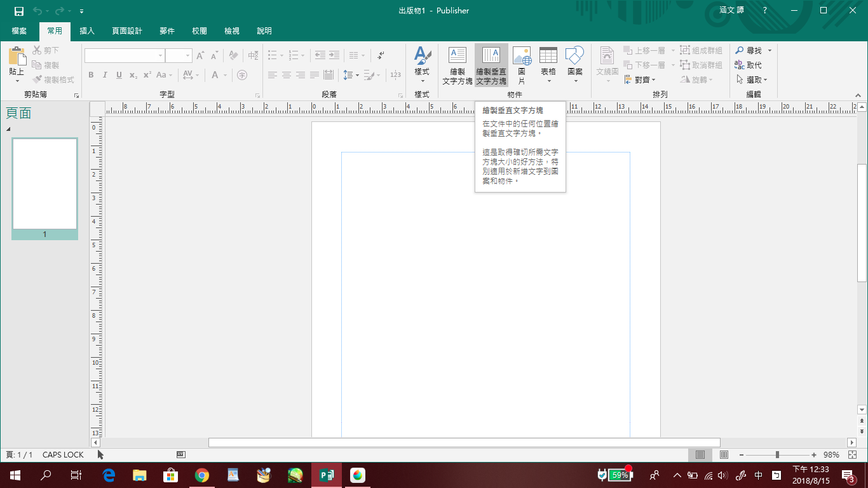Expand the 表格 (Table) dropdown
The height and width of the screenshot is (488, 868).
coord(548,80)
